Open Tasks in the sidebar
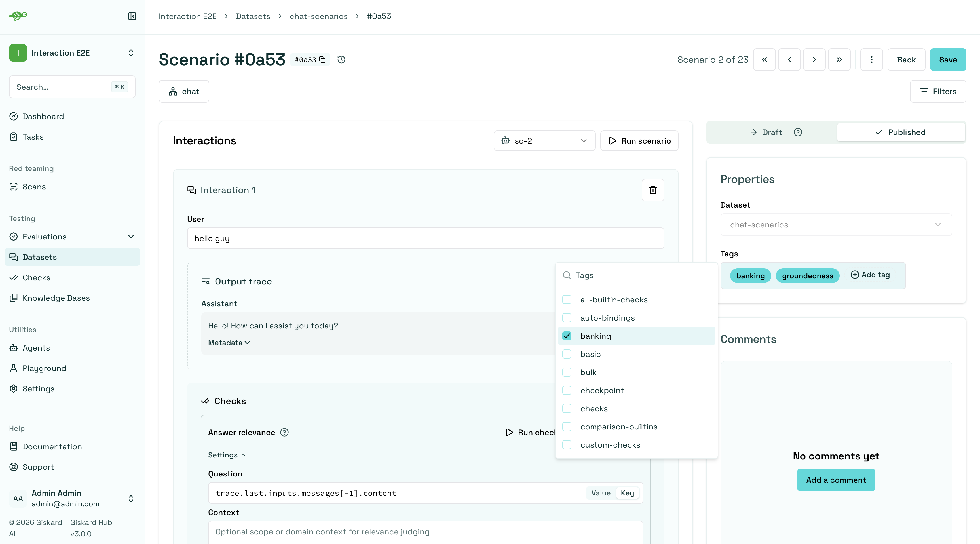Viewport: 980px width, 544px height. pyautogui.click(x=72, y=137)
